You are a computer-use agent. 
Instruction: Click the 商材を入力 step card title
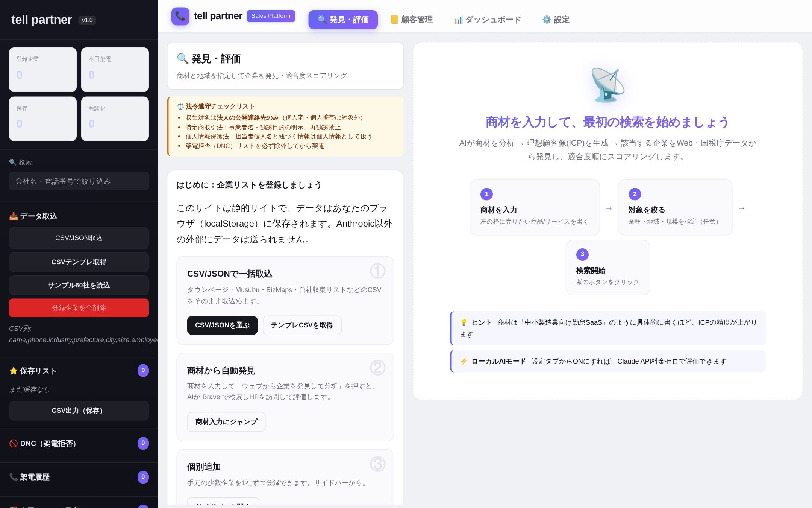pyautogui.click(x=498, y=210)
